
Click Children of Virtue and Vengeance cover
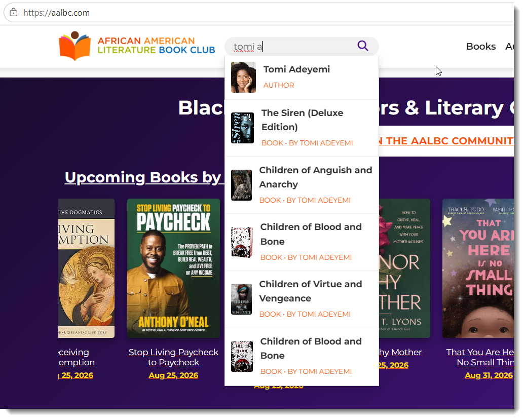tap(241, 299)
